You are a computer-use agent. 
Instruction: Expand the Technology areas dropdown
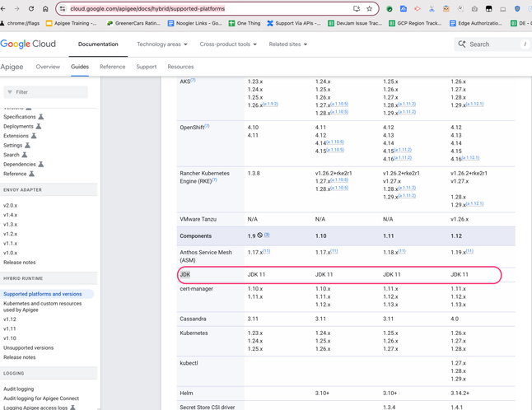click(162, 44)
